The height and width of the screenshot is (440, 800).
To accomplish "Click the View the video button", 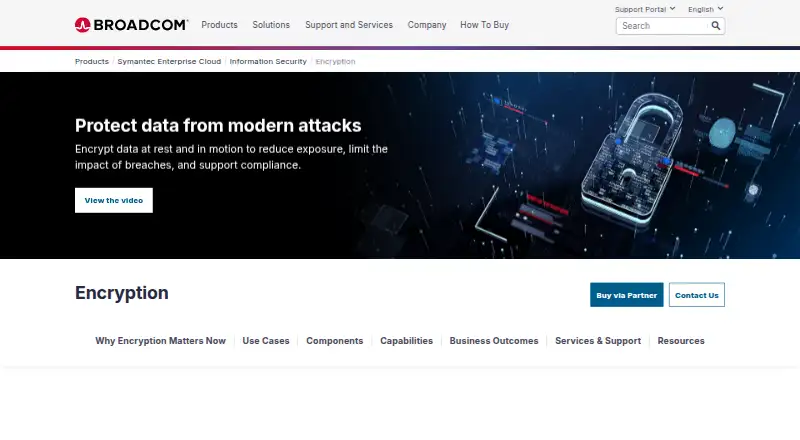I will (114, 201).
